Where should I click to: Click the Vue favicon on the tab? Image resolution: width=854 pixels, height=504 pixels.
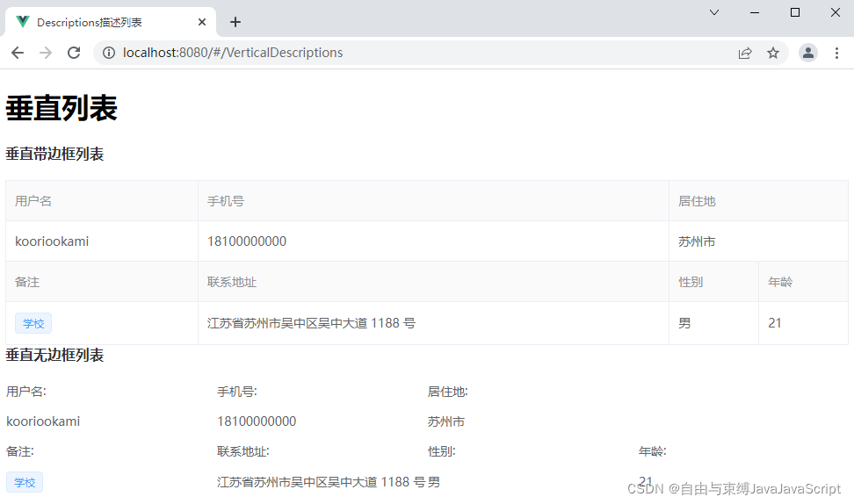[23, 22]
